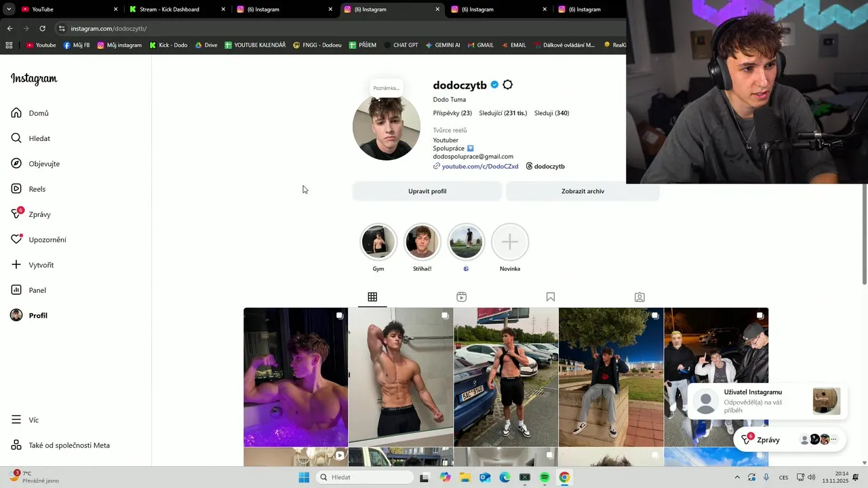
Task: Click the Poznámka note bubble
Action: tap(387, 87)
